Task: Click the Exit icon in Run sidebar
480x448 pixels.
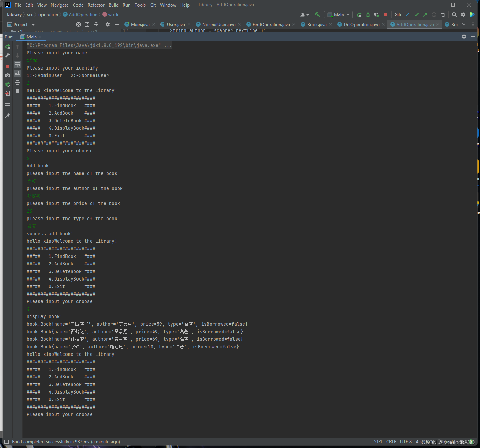Action: [8, 93]
